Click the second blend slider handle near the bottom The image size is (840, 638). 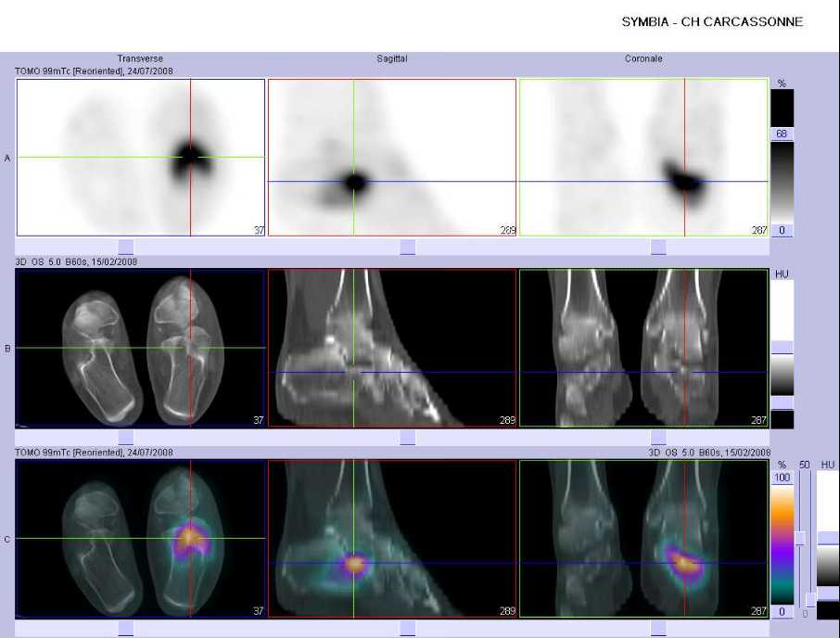coord(810,599)
